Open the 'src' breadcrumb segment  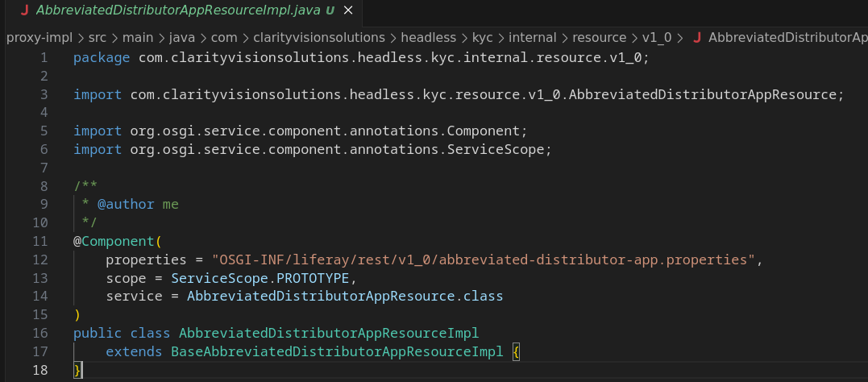point(98,38)
